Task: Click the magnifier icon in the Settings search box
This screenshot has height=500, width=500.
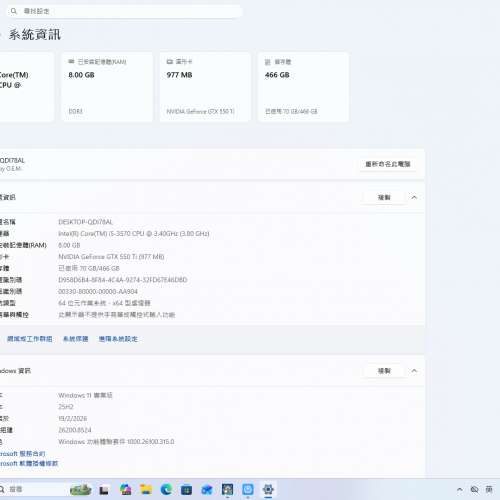Action: pos(14,11)
